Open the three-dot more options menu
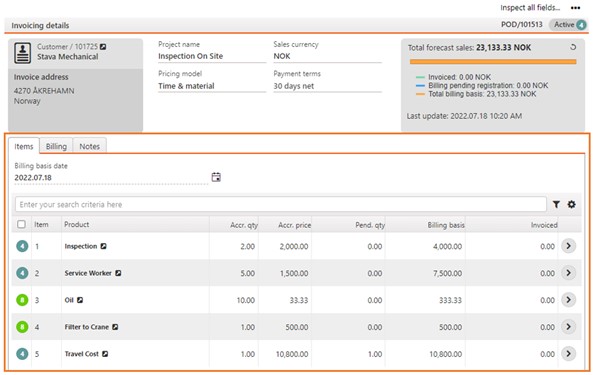 (575, 8)
